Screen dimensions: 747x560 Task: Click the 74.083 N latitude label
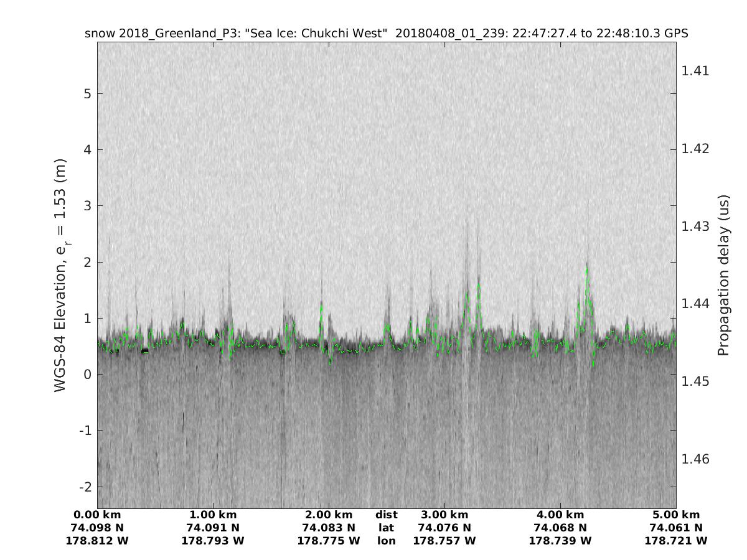click(329, 528)
